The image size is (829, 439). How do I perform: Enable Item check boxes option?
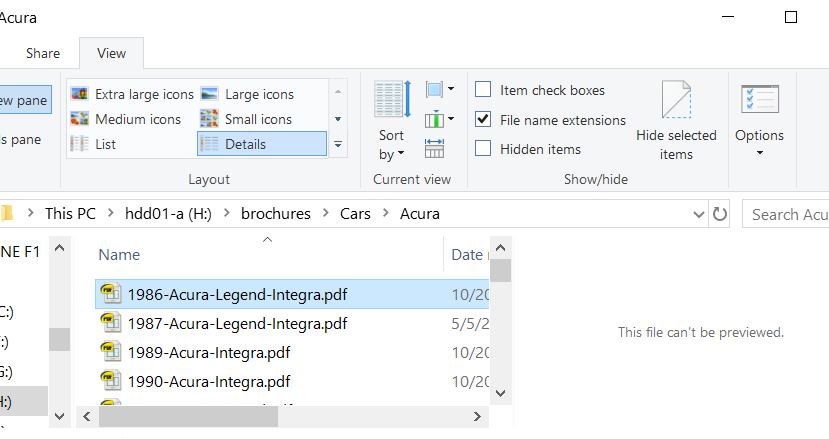pos(483,90)
